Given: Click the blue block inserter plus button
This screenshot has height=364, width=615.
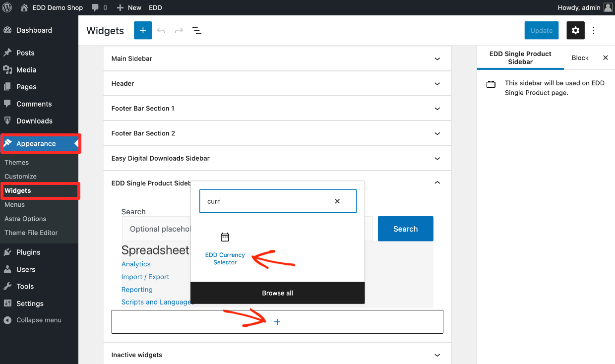Looking at the screenshot, I should click(x=143, y=30).
